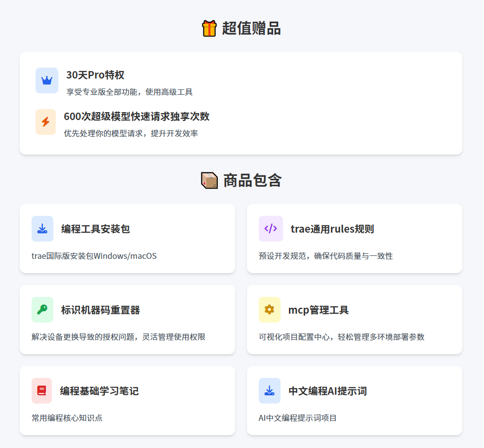Select the 600次超级模型快速请求独享次数 title
This screenshot has height=448, width=484.
(x=137, y=117)
